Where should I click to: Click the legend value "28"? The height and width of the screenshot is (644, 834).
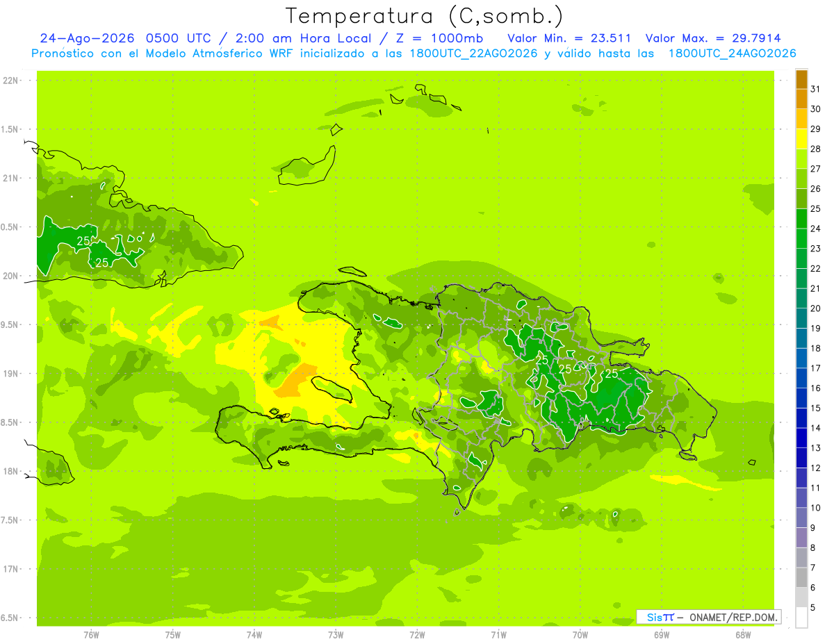coord(815,149)
